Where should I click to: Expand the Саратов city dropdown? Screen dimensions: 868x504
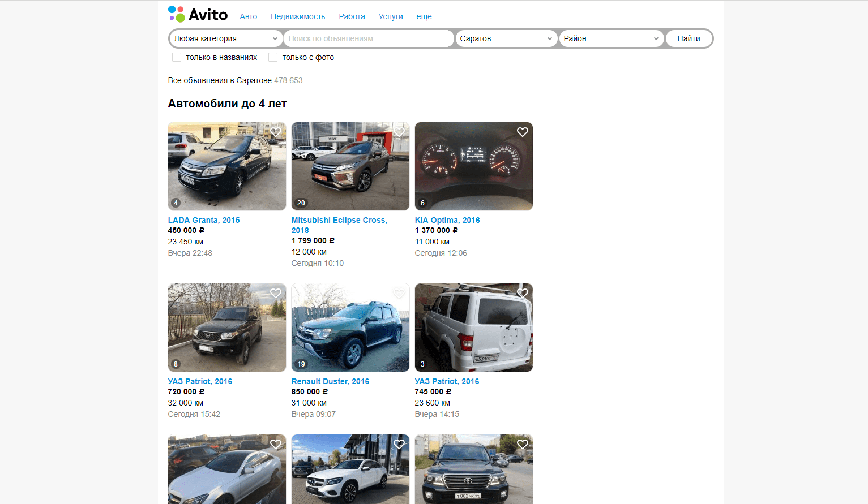coord(506,38)
